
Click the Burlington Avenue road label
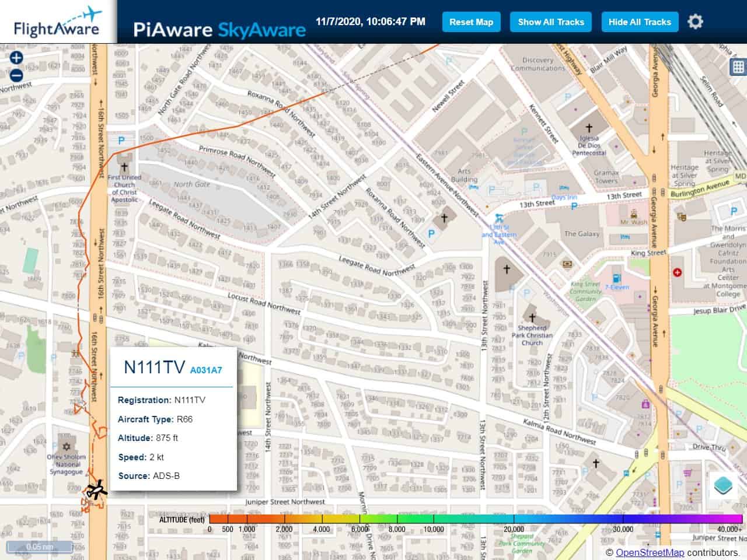tap(700, 189)
